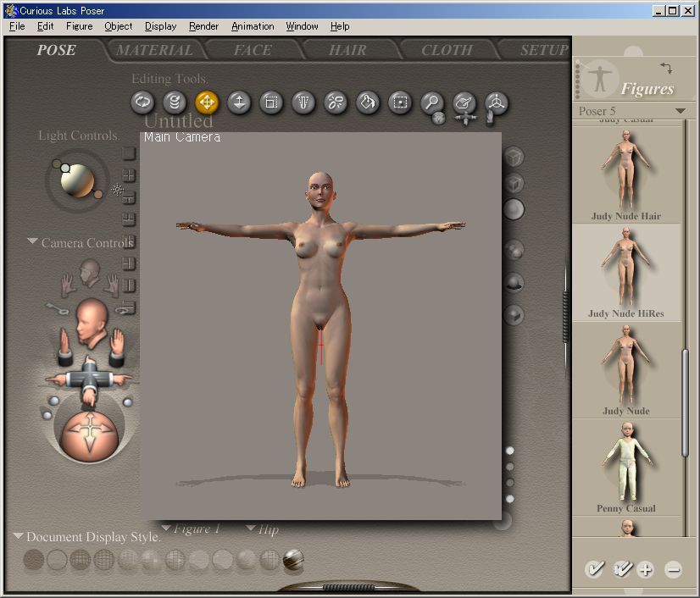The width and height of the screenshot is (700, 598).
Task: Select the highlighted yellow Translate/Pull tool
Action: pyautogui.click(x=207, y=102)
